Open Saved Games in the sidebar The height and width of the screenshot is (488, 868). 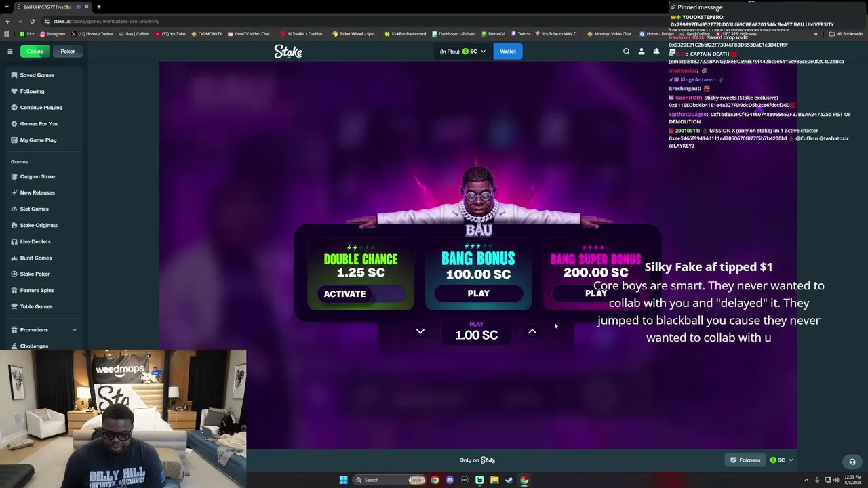tap(44, 75)
